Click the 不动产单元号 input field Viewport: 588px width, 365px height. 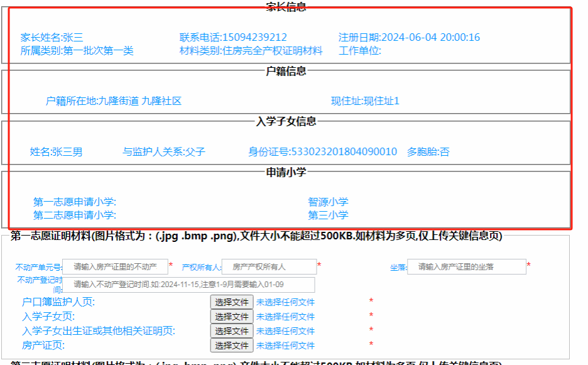point(115,267)
